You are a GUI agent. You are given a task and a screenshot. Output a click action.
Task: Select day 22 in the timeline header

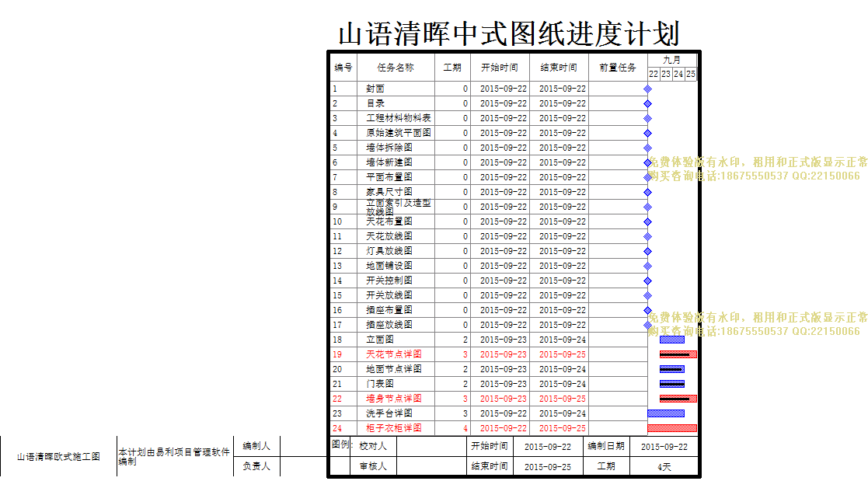[x=654, y=74]
